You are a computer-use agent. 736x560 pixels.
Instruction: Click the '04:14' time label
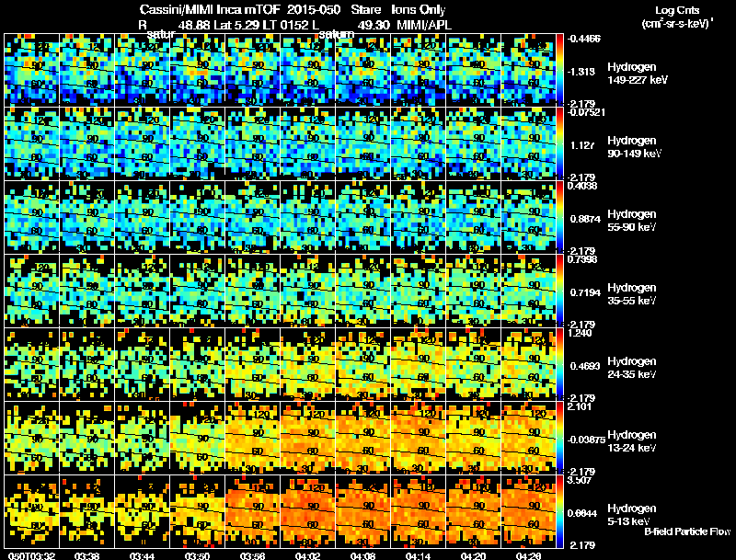pyautogui.click(x=419, y=555)
